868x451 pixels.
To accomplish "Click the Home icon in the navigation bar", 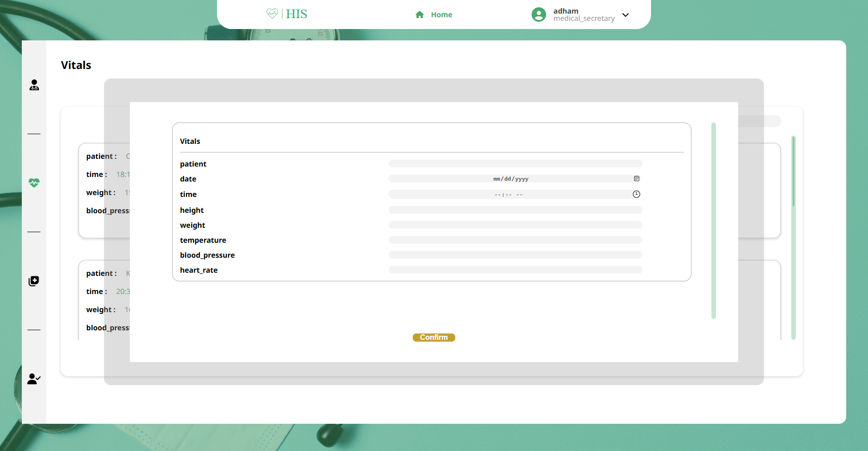I will click(419, 15).
